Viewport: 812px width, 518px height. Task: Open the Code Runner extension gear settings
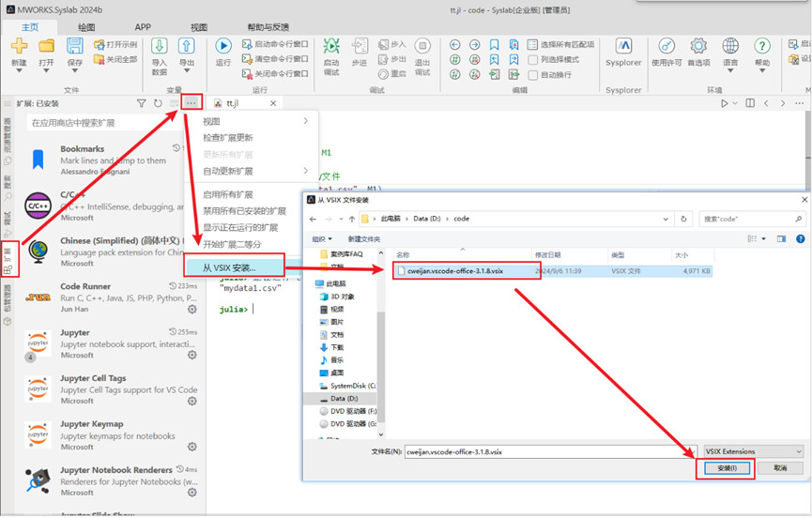click(x=192, y=309)
